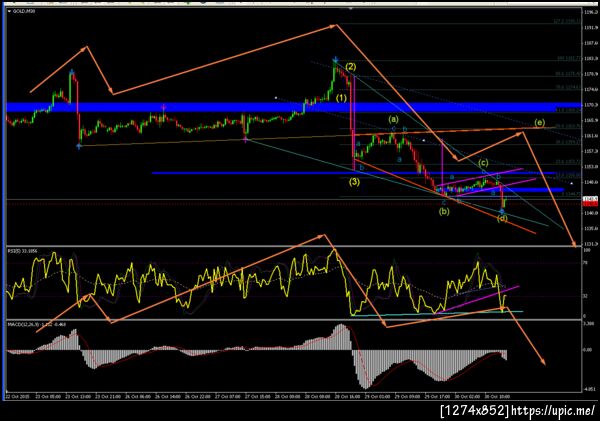Image resolution: width=600 pixels, height=421 pixels.
Task: Click the 1165.9 value on the price scale
Action: (591, 120)
